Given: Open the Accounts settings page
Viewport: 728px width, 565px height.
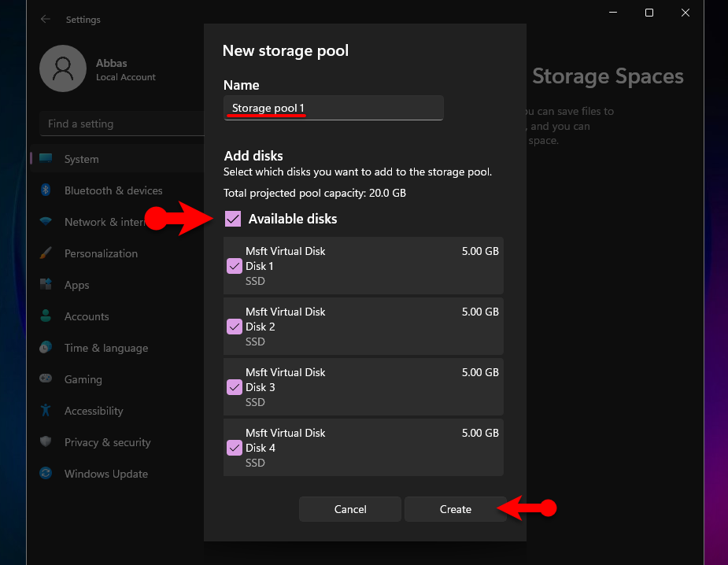Looking at the screenshot, I should click(x=117, y=316).
